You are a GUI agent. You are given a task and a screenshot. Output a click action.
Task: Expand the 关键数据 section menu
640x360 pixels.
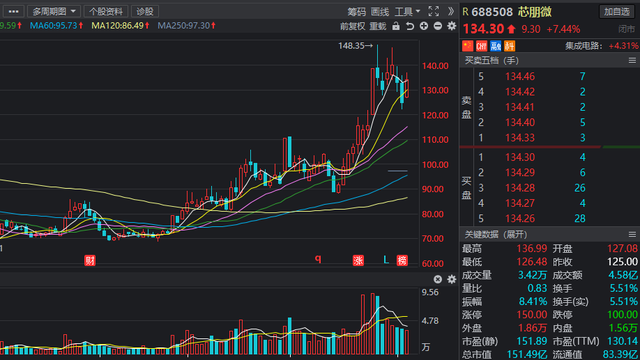(632, 234)
